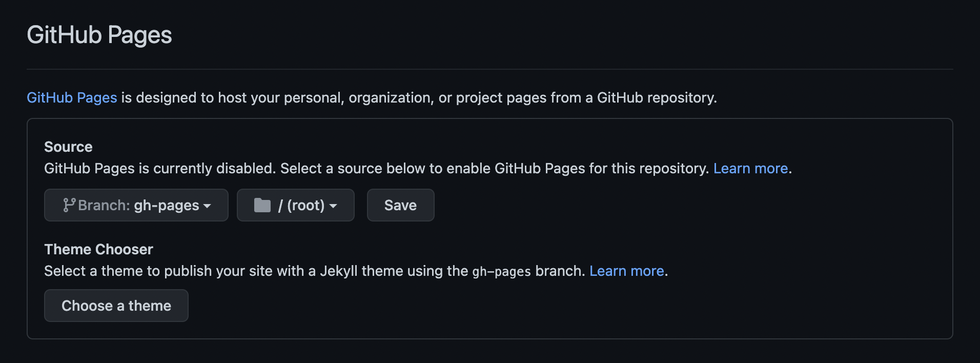Click the caret arrow after gh-pages
The image size is (980, 363).
207,206
